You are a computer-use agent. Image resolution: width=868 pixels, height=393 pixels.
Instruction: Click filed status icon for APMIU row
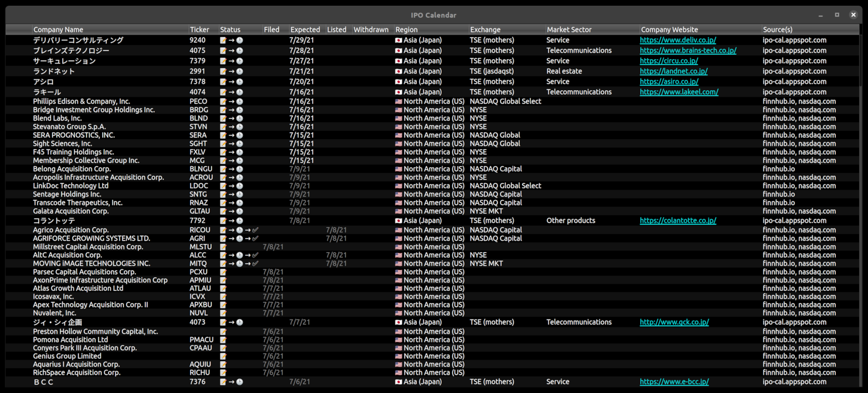coord(223,280)
